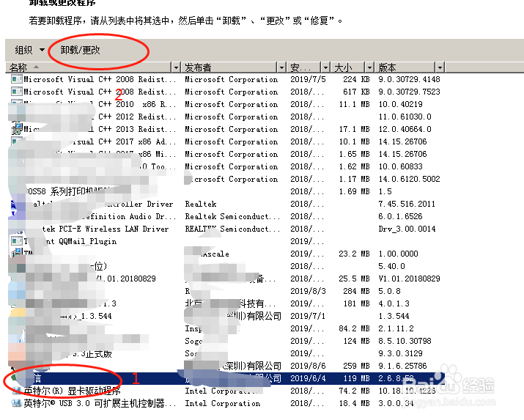Click icon of Visual C++ 2008 version 9.0.30729.4148
The height and width of the screenshot is (420, 524).
16,79
